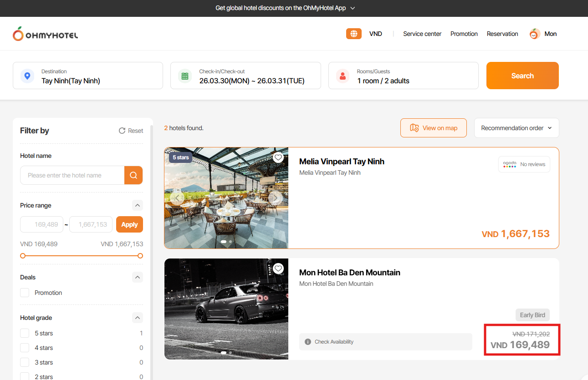
Task: Click the orange globe language icon
Action: click(x=353, y=34)
